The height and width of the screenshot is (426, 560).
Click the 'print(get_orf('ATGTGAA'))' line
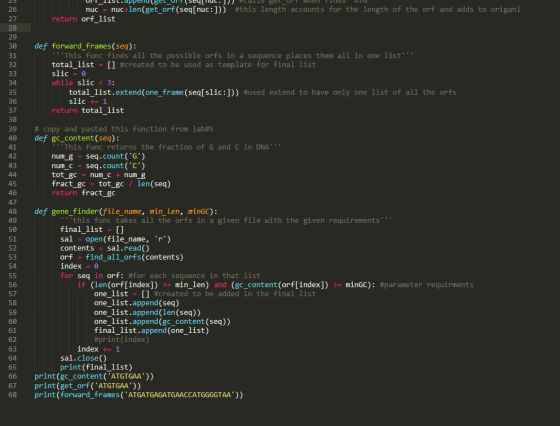(x=88, y=386)
